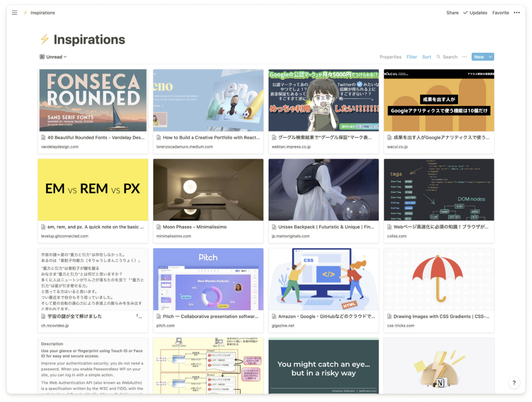The image size is (532, 402).
Task: Open the Filter menu
Action: tap(412, 57)
